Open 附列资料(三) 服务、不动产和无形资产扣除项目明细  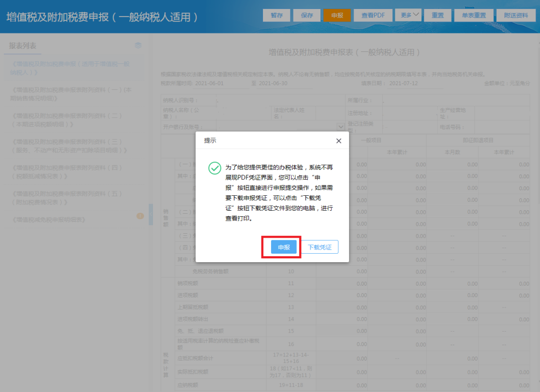point(73,146)
